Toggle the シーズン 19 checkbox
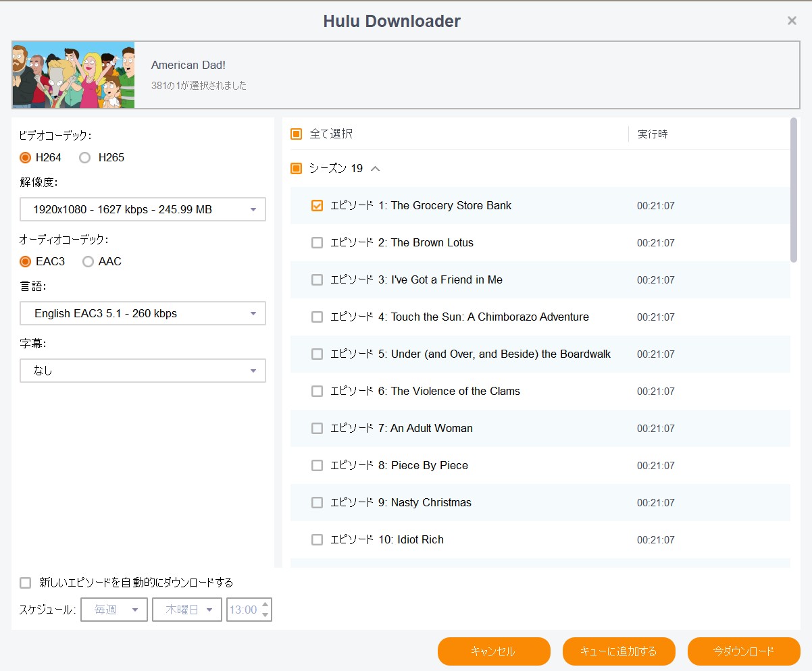 point(296,168)
